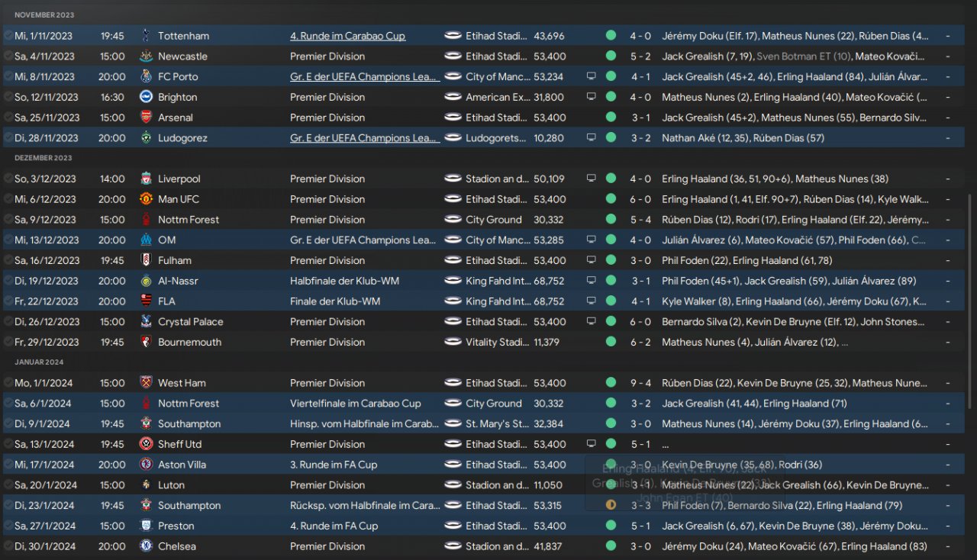Click the OM club badge

(x=146, y=240)
